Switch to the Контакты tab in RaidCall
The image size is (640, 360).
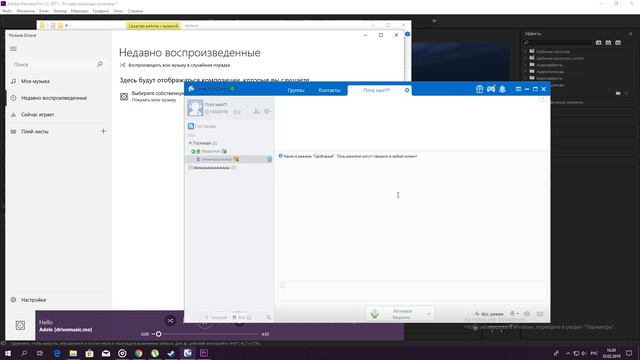[x=329, y=90]
